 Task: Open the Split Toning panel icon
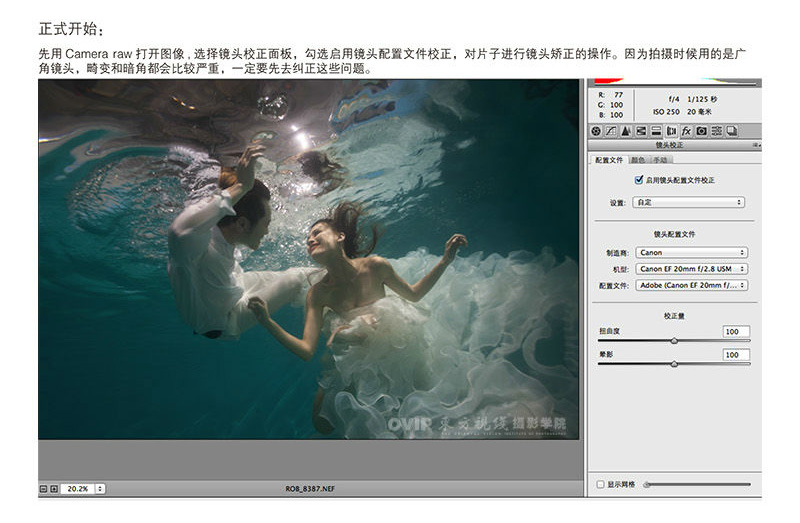[x=656, y=131]
